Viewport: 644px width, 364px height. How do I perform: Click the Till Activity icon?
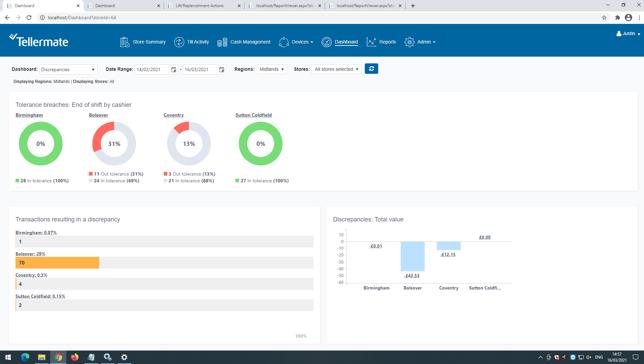tap(179, 42)
